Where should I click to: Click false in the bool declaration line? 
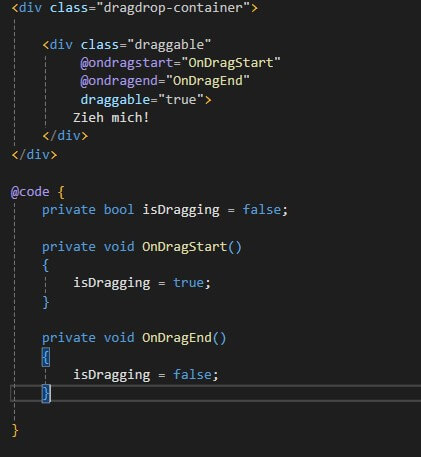point(262,210)
